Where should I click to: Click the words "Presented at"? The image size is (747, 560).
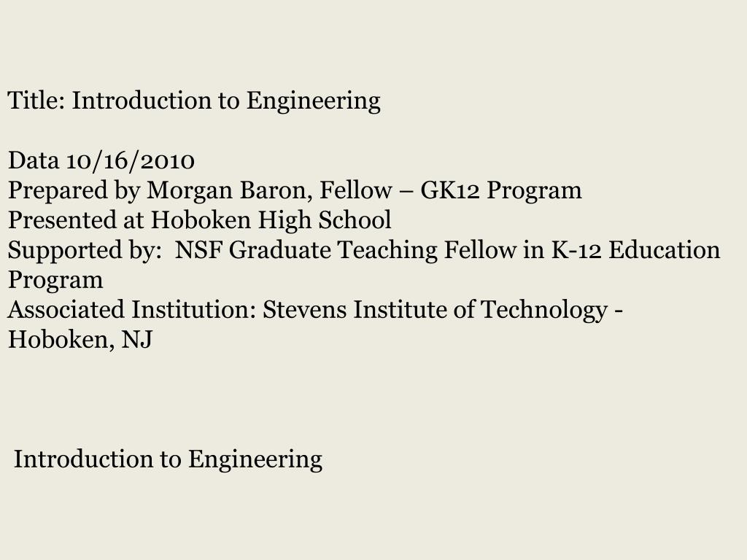point(76,220)
